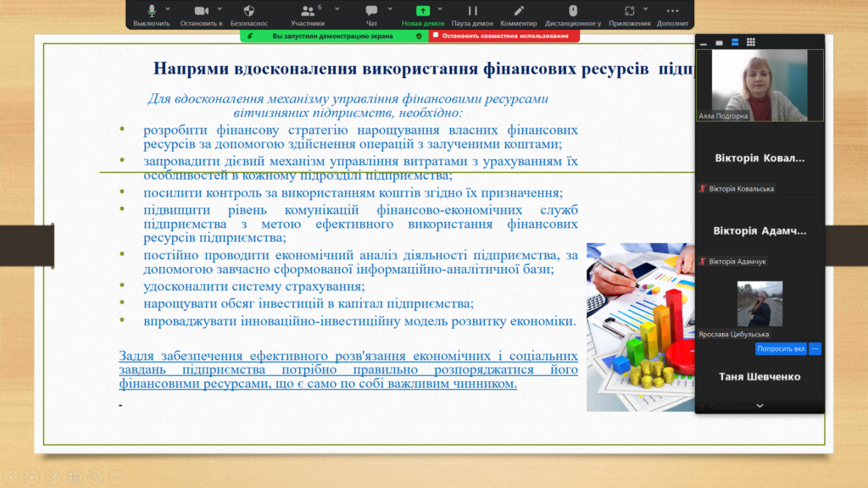Select Ярослава Цибульська's profile photo tile
Viewport: 868px width, 488px height.
click(759, 304)
